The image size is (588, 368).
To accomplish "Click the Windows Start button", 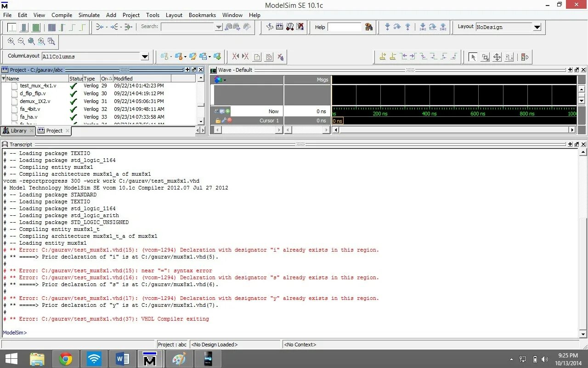I will click(x=11, y=359).
